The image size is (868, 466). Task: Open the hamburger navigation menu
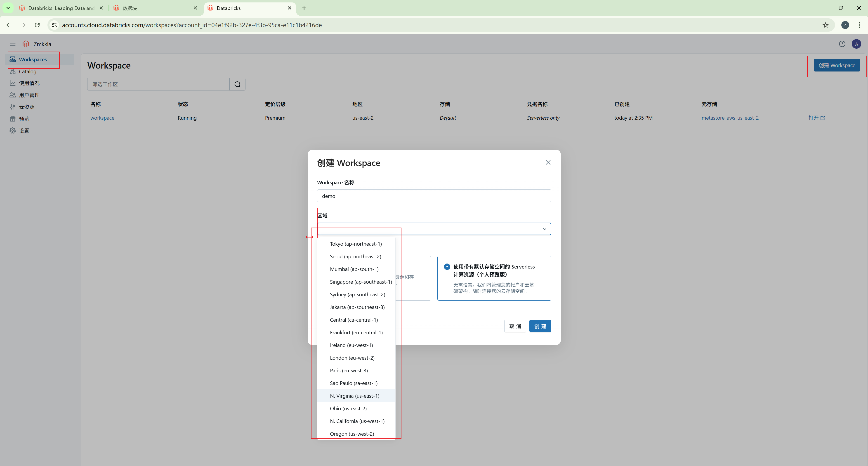pos(12,44)
